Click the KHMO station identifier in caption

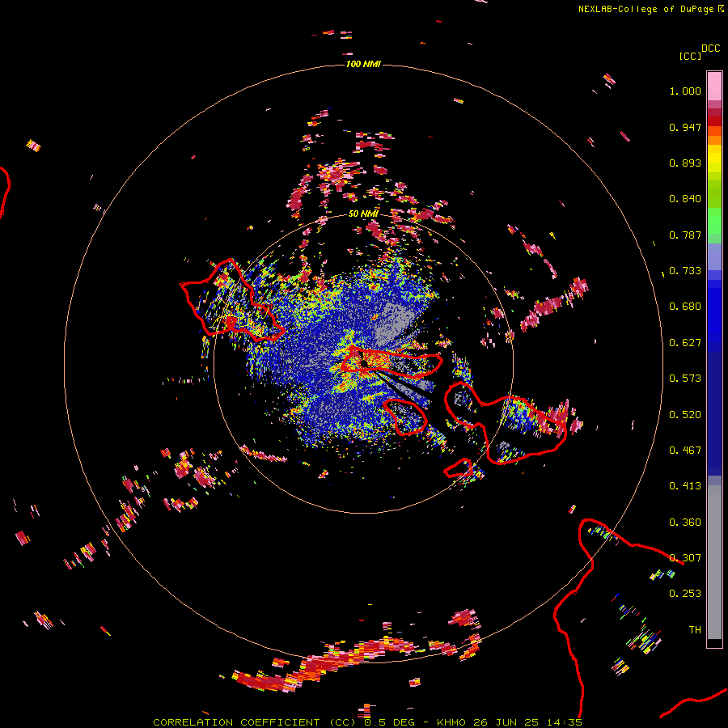point(451,722)
